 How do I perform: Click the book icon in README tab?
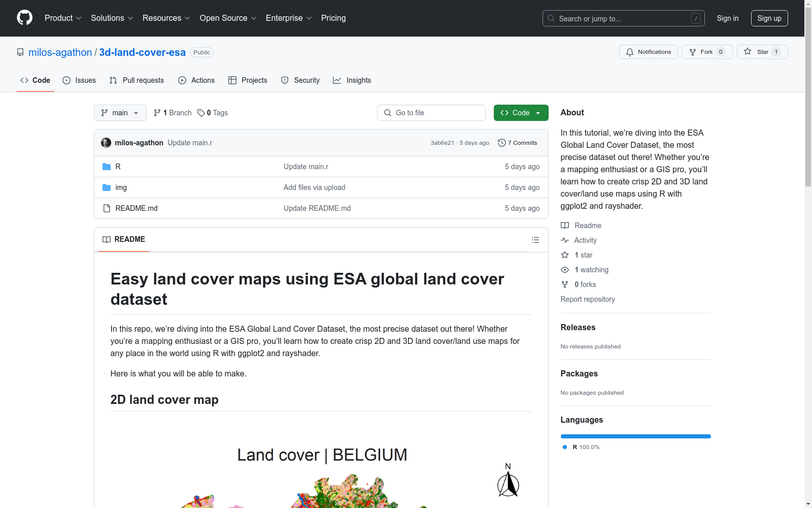pos(107,239)
